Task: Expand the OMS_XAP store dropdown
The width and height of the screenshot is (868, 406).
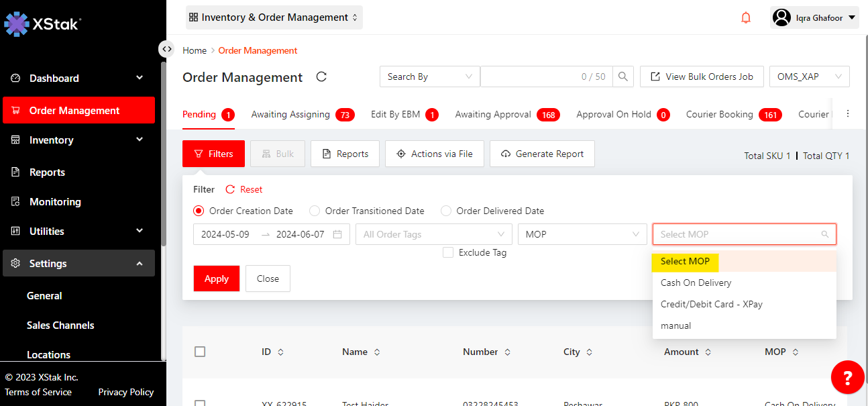Action: click(x=809, y=77)
